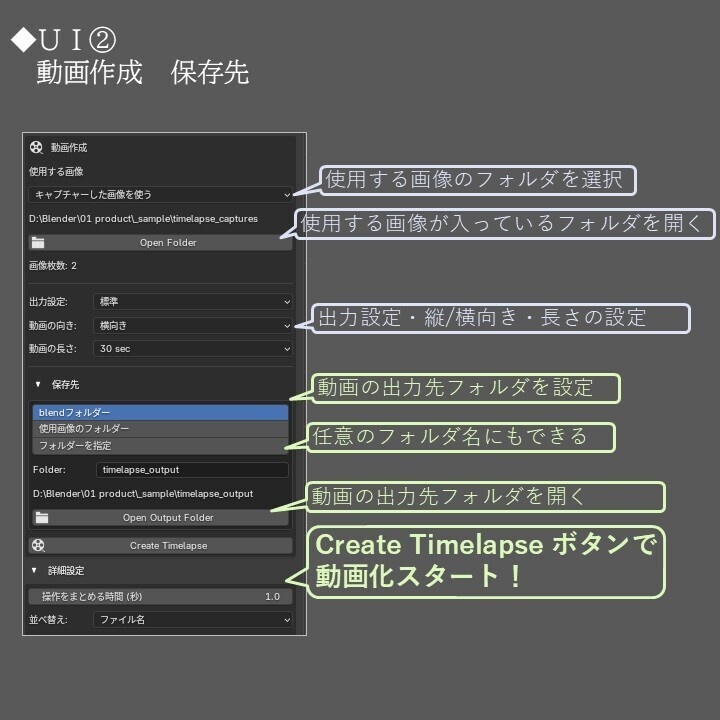Click the Open Output Folder button
This screenshot has height=720, width=720.
tap(160, 518)
